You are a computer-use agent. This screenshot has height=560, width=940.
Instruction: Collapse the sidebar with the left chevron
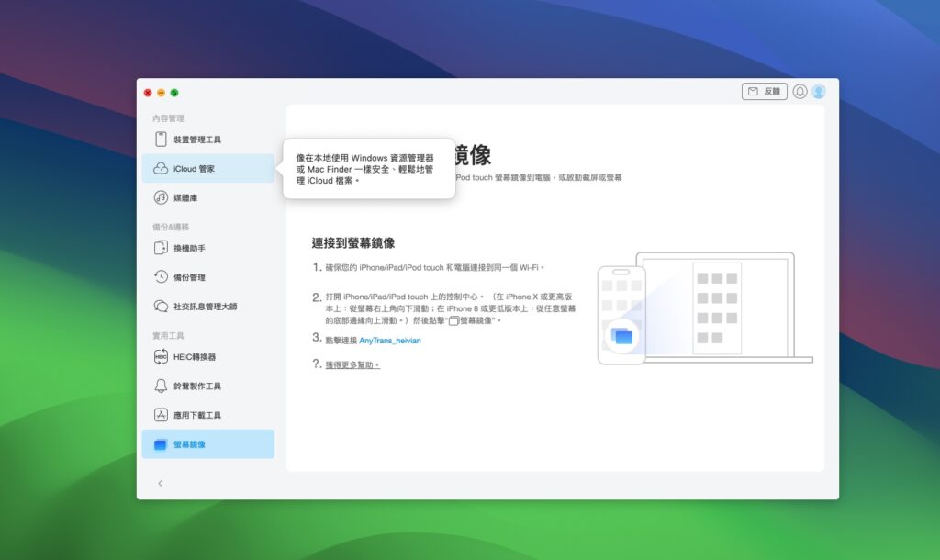click(161, 483)
